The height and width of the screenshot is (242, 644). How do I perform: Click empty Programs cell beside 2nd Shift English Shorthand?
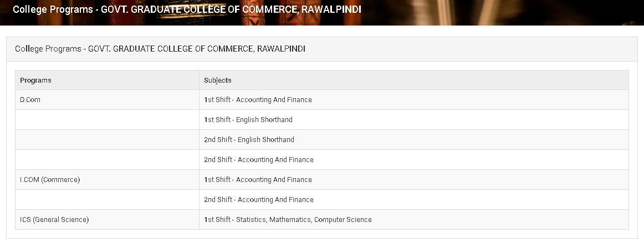107,140
